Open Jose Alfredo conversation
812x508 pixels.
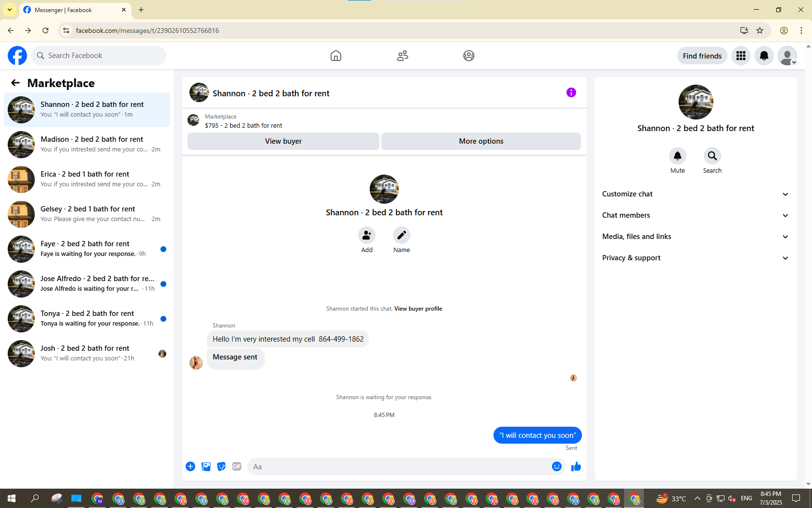(x=87, y=284)
